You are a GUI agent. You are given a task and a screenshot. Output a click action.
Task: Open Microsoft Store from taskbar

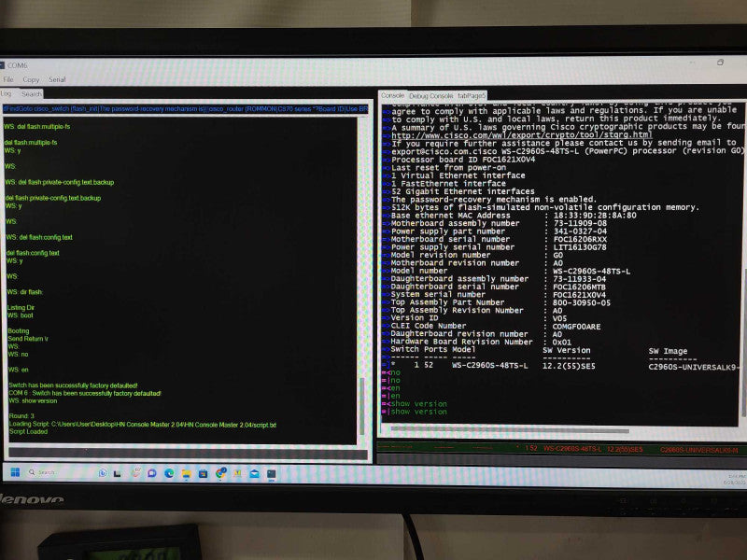[x=203, y=473]
